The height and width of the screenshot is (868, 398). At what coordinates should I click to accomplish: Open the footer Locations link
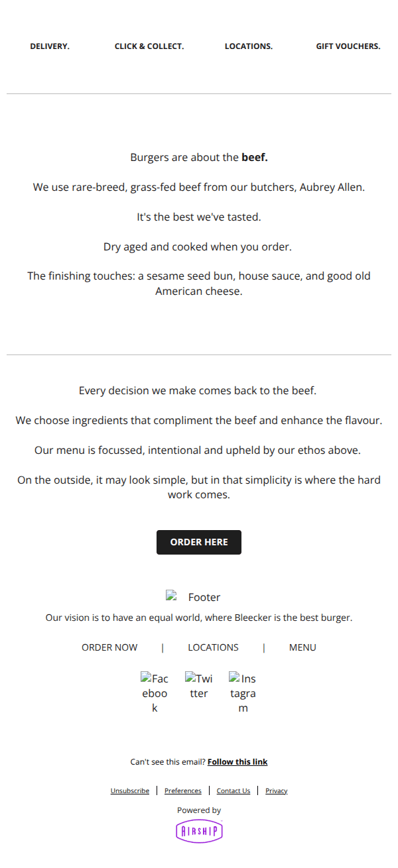(213, 647)
